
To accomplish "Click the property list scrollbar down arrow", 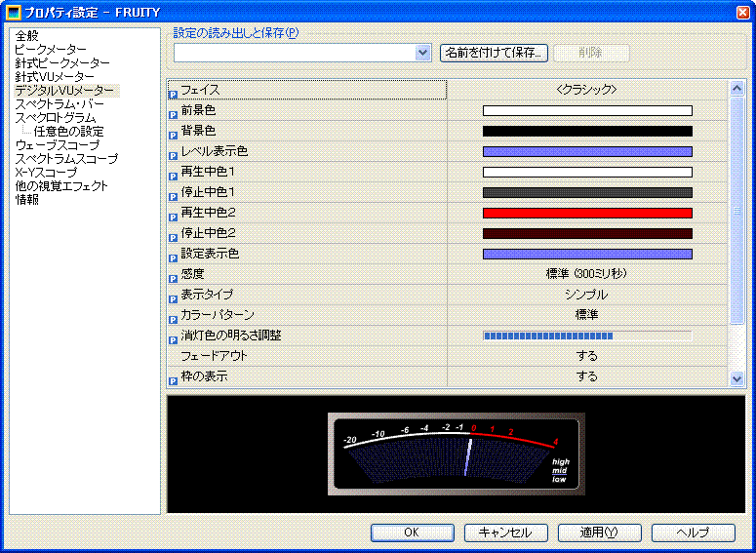I will [737, 378].
